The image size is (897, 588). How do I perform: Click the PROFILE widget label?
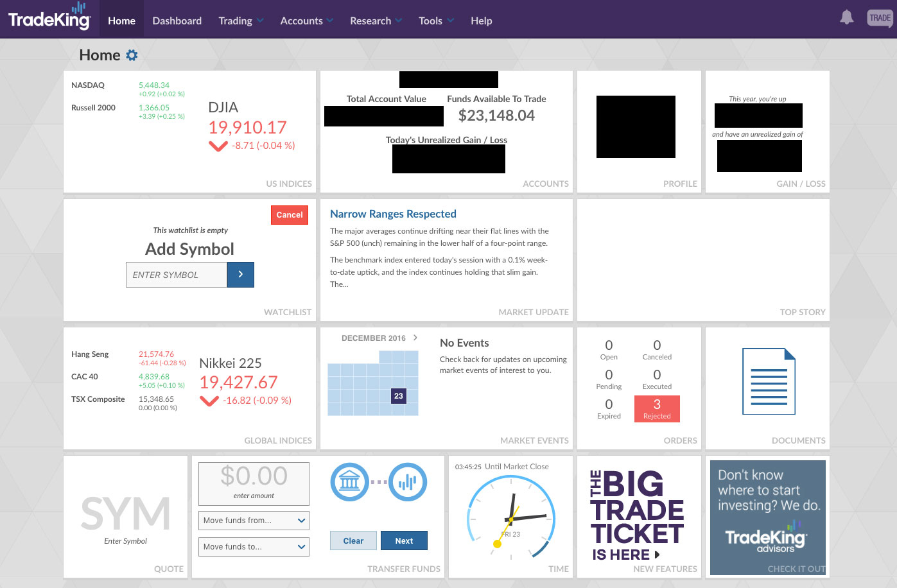point(680,184)
